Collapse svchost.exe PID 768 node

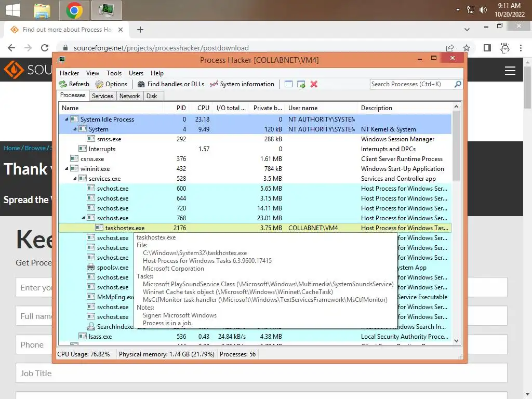[x=83, y=218]
